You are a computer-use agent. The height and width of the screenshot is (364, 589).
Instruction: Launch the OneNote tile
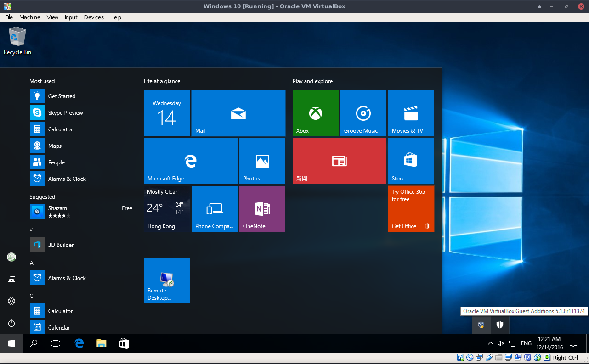[262, 209]
